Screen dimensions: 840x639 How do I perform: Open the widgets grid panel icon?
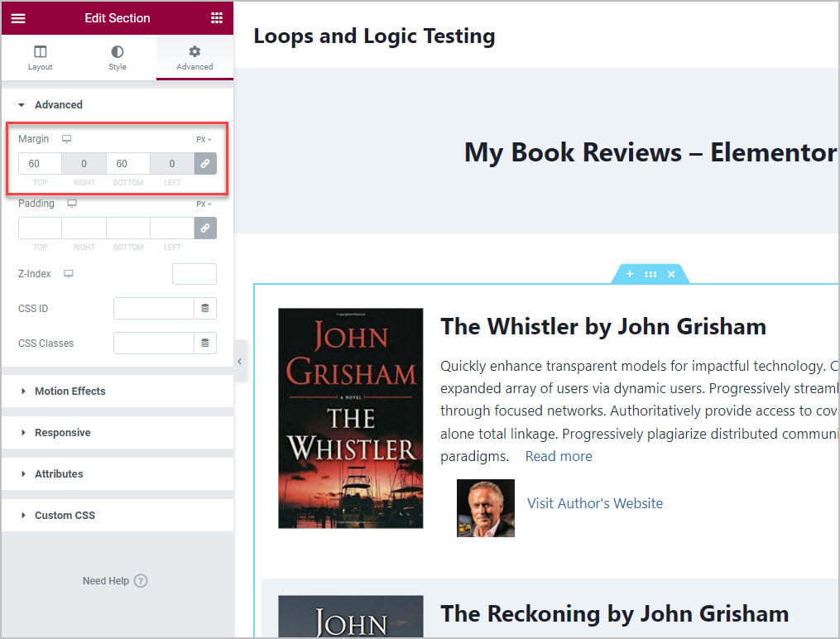[216, 18]
